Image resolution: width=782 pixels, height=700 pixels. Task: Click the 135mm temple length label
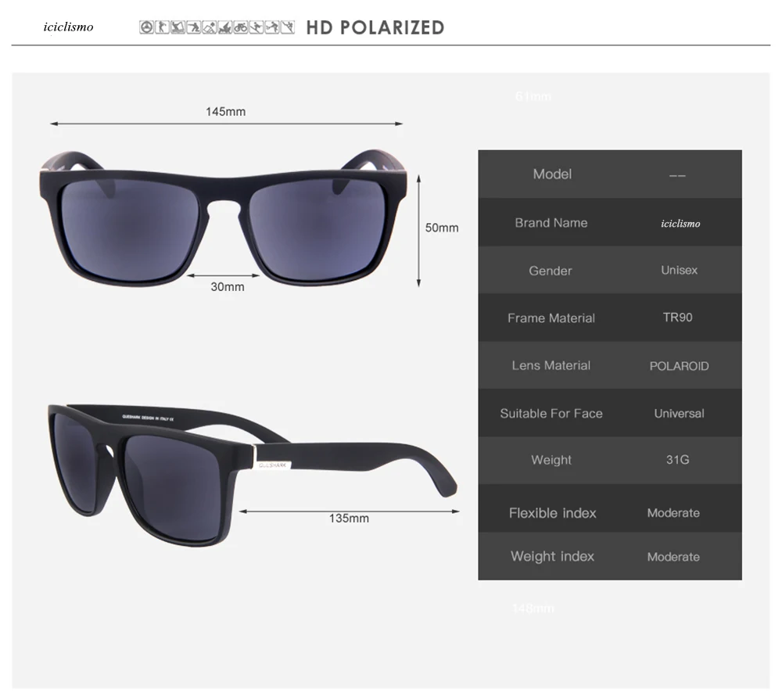coord(349,518)
